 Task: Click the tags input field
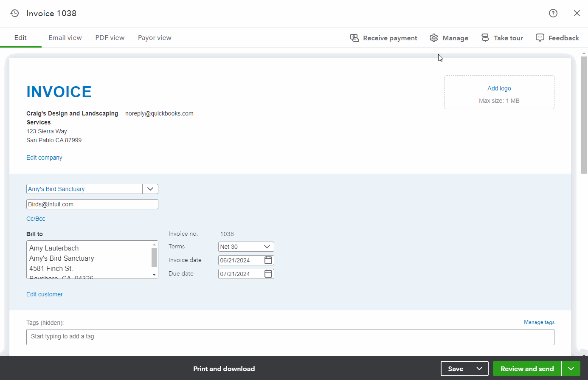[290, 337]
